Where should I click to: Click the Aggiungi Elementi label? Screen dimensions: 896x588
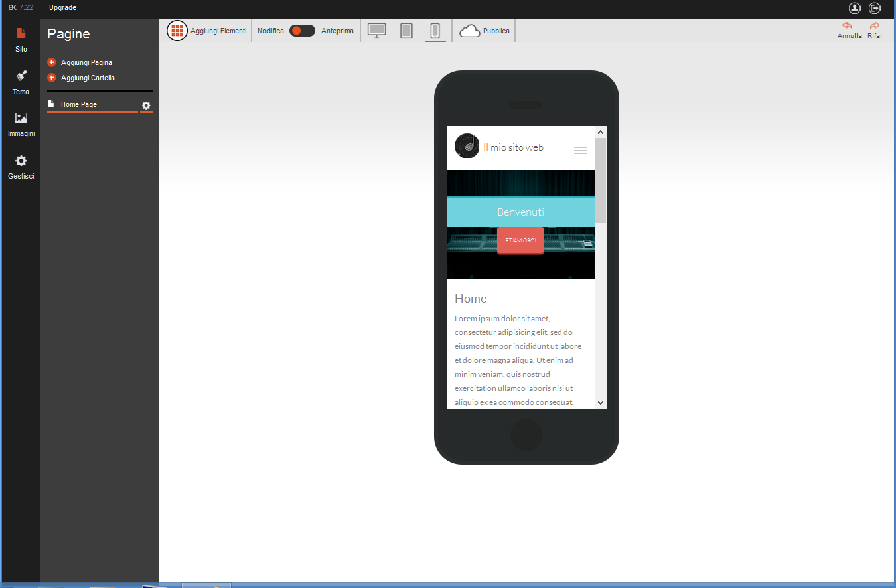pyautogui.click(x=218, y=31)
